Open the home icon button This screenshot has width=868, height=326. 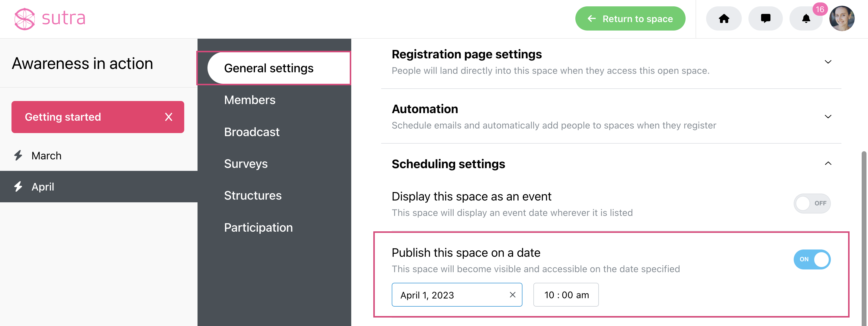pos(724,18)
